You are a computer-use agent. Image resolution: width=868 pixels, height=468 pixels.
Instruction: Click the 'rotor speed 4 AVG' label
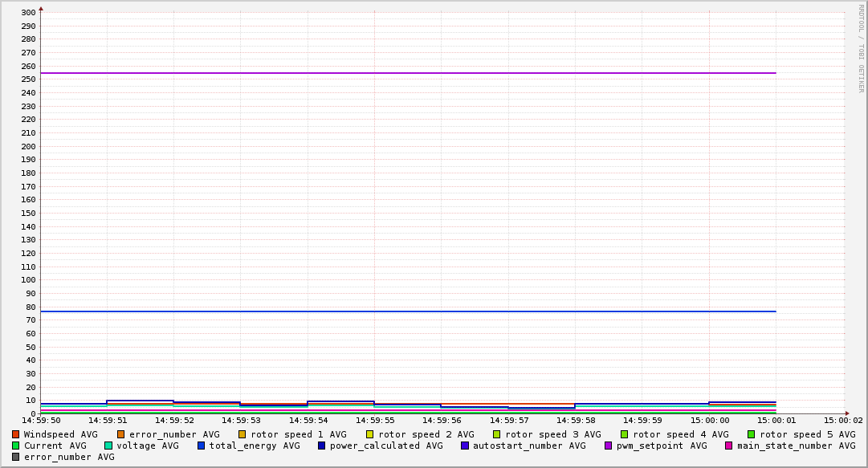coord(681,435)
